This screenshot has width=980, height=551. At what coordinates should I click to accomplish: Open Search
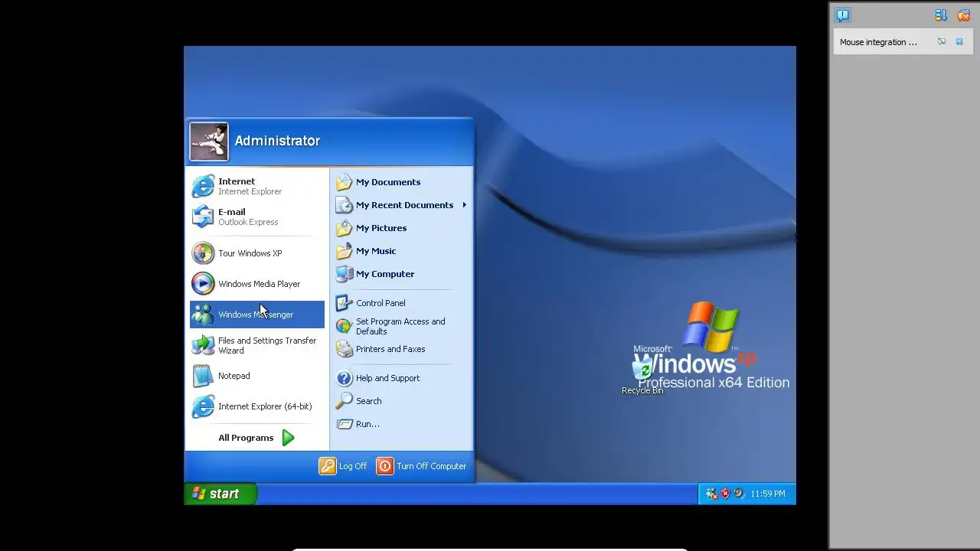401,401
